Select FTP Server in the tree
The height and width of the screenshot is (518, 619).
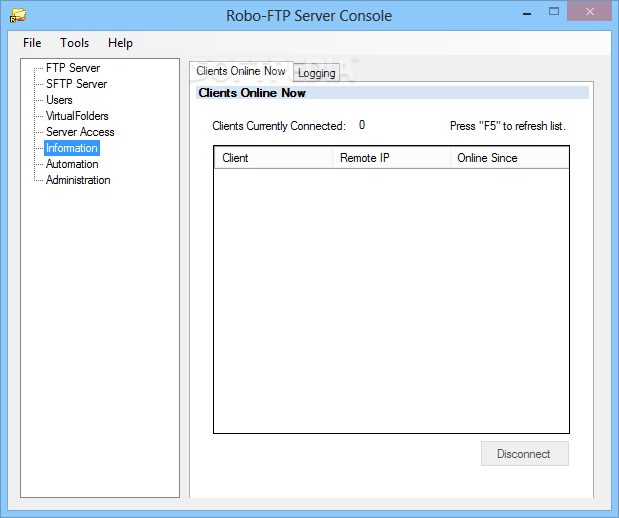pos(73,68)
